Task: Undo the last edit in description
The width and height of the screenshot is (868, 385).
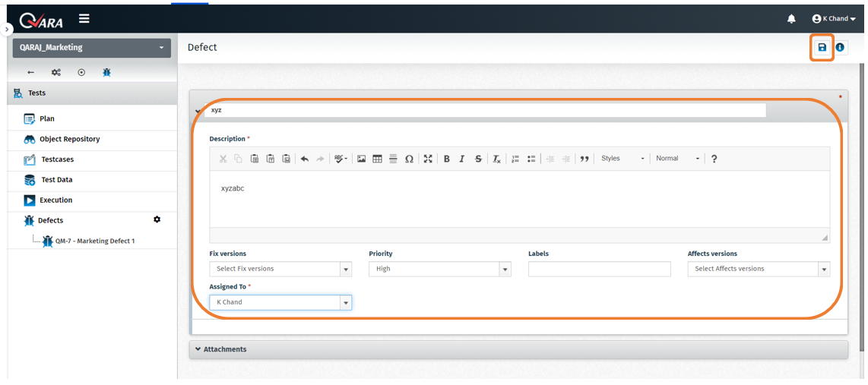Action: 305,159
